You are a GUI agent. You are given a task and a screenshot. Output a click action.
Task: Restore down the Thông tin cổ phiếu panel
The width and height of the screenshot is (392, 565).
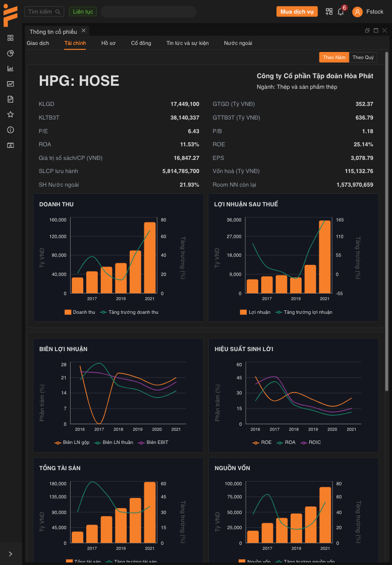click(x=367, y=31)
